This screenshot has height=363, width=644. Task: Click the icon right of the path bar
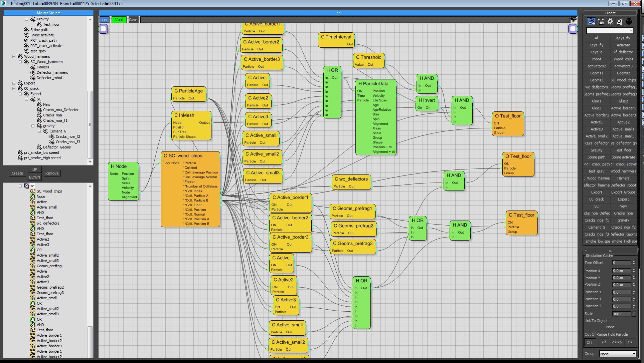[x=573, y=20]
